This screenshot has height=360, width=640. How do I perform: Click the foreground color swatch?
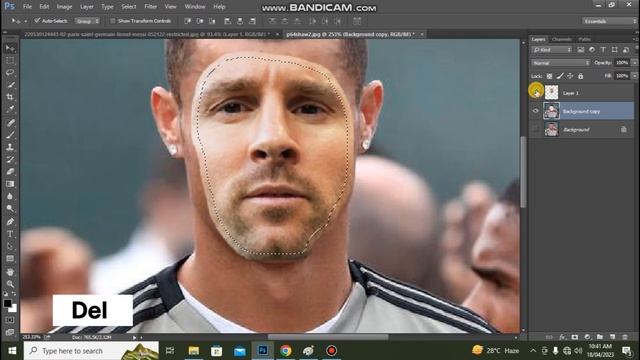click(x=7, y=303)
